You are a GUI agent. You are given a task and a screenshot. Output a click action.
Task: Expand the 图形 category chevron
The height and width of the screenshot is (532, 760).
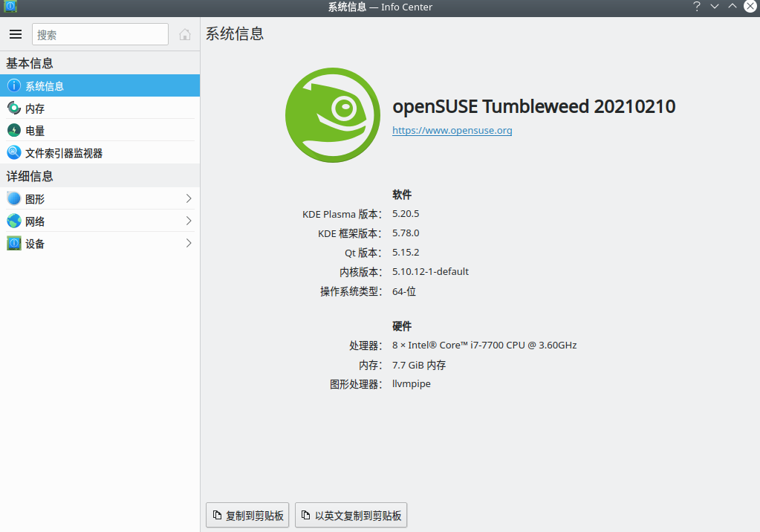coord(189,198)
